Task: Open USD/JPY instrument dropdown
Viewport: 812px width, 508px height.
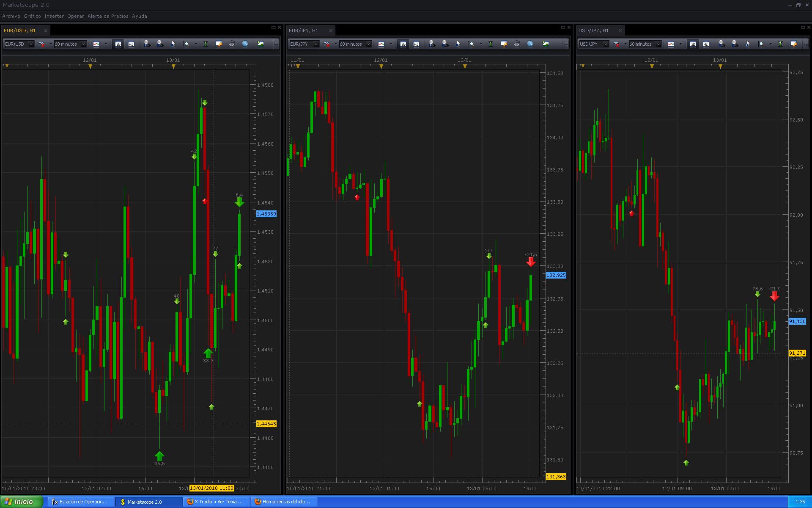Action: tap(605, 44)
